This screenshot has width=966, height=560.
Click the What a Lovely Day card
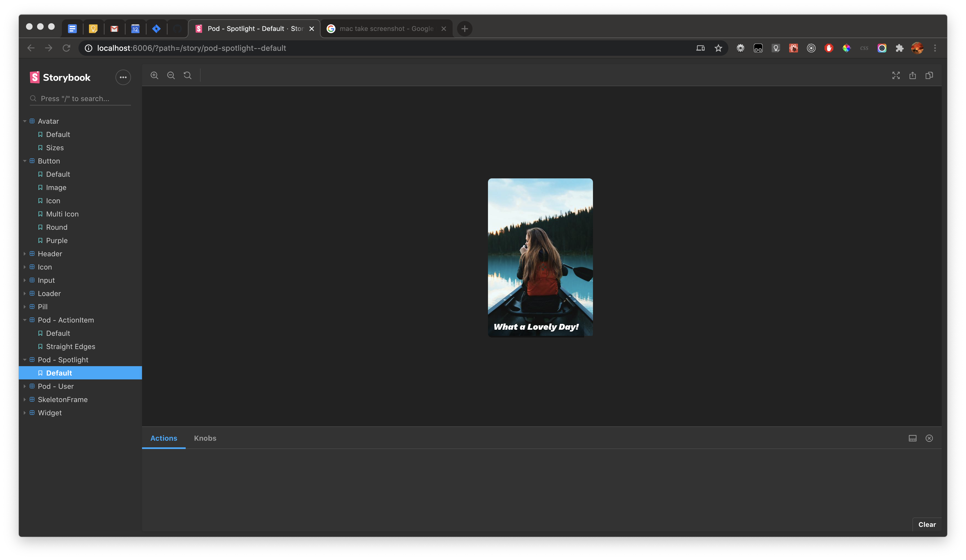click(x=540, y=257)
